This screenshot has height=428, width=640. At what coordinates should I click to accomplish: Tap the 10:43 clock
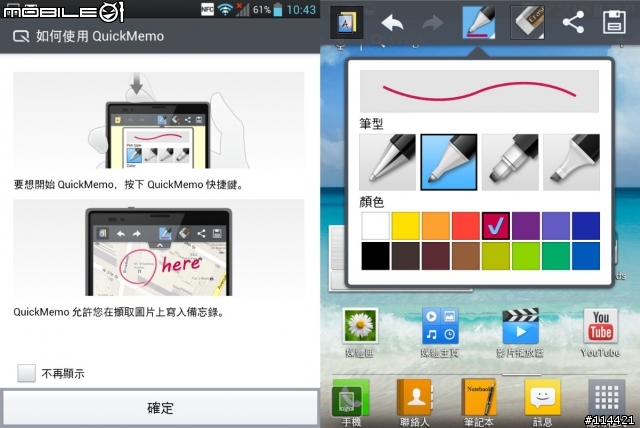(x=301, y=10)
